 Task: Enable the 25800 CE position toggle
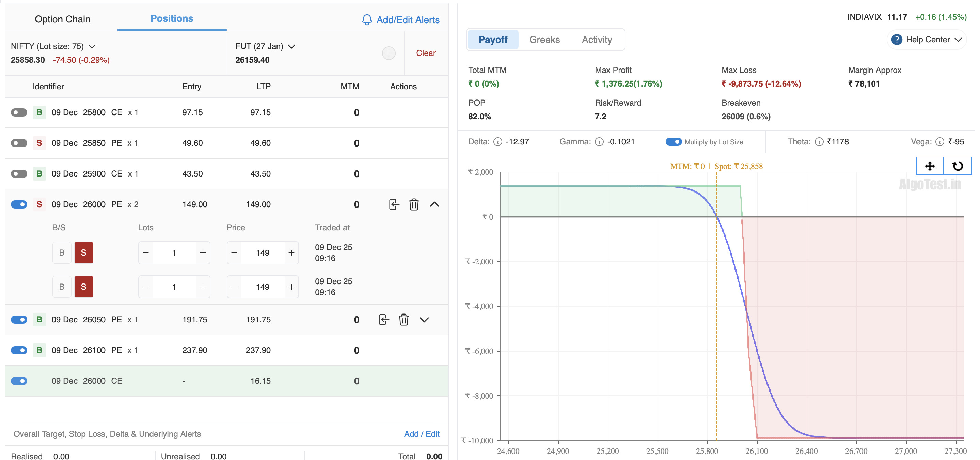click(19, 112)
